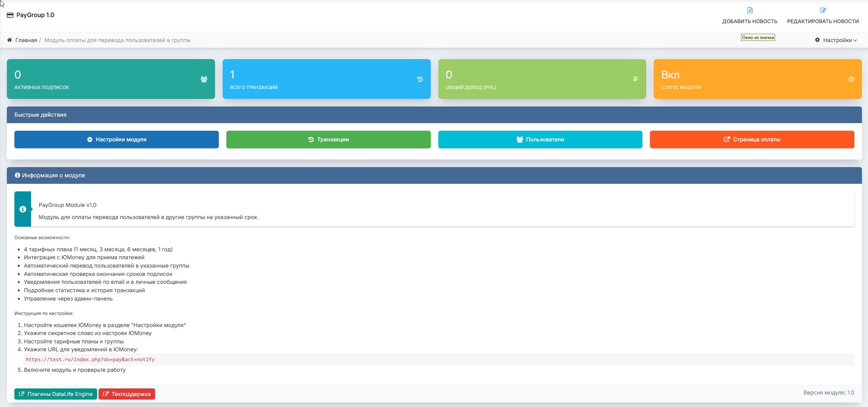Click the history icon on transactions card
868x407 pixels.
[419, 79]
